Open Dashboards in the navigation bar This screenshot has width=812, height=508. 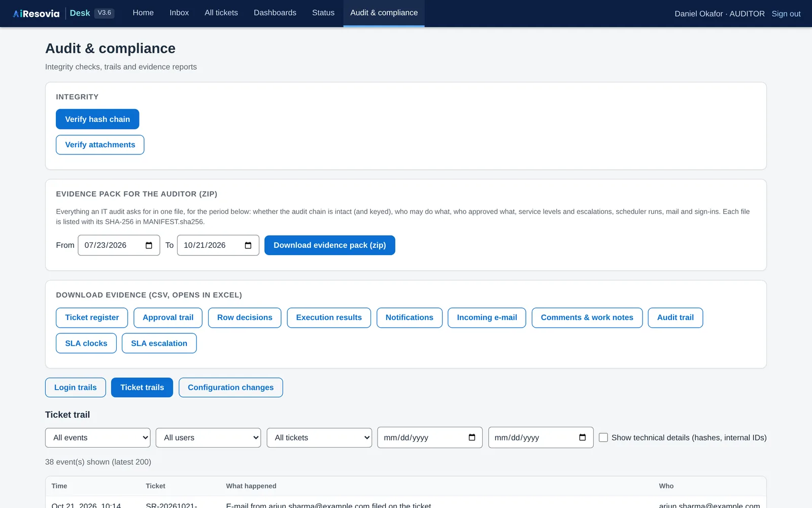coord(275,13)
